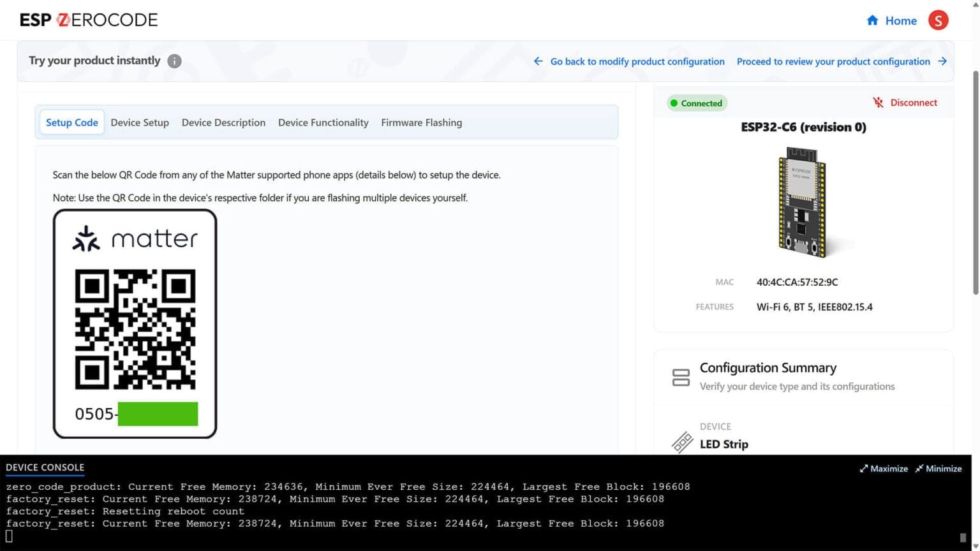Switch to the Device Setup tab
Image resolution: width=980 pixels, height=551 pixels.
pos(140,122)
